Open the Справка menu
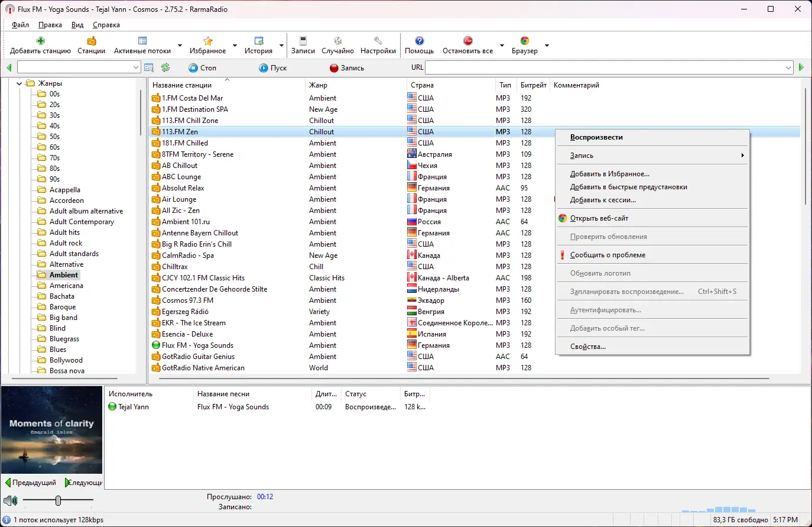 point(106,25)
